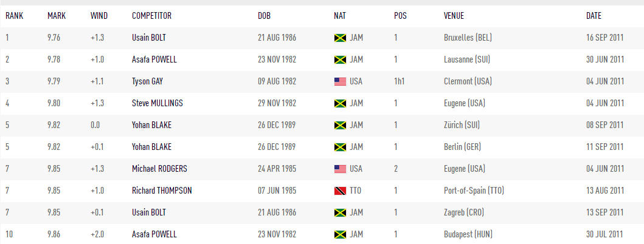Open Asafa POWELL's profile in 9.86 row

(x=154, y=234)
